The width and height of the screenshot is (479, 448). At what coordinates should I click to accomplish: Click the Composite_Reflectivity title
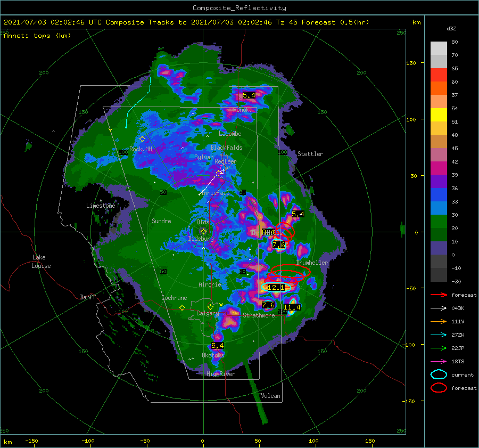coord(240,8)
